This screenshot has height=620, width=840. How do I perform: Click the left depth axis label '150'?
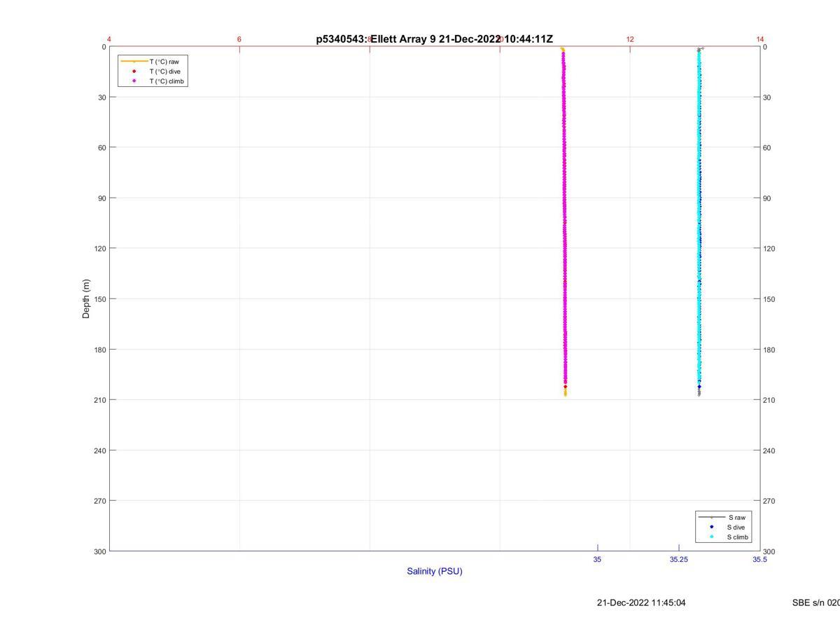[x=100, y=299]
